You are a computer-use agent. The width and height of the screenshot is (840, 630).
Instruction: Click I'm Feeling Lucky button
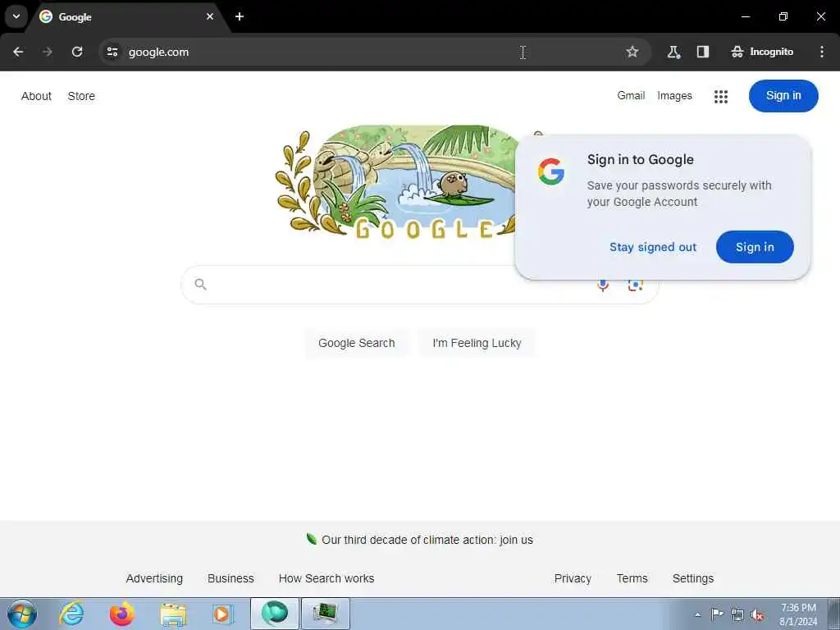pos(477,343)
